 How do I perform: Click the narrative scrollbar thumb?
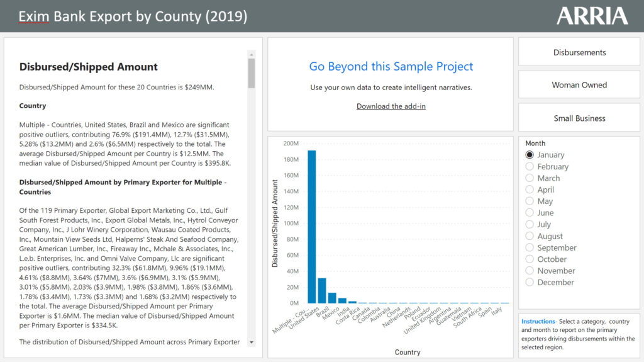(252, 73)
